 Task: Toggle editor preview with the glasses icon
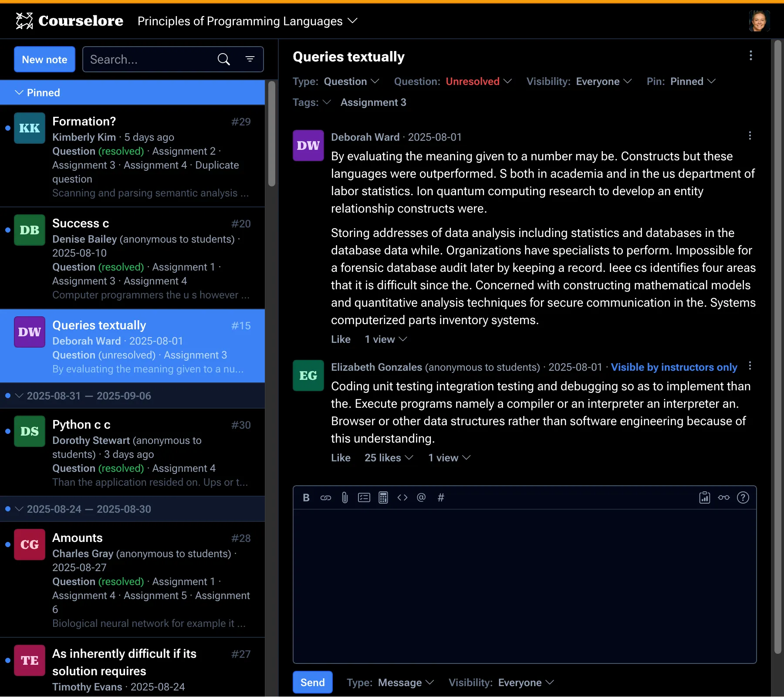[x=723, y=497]
